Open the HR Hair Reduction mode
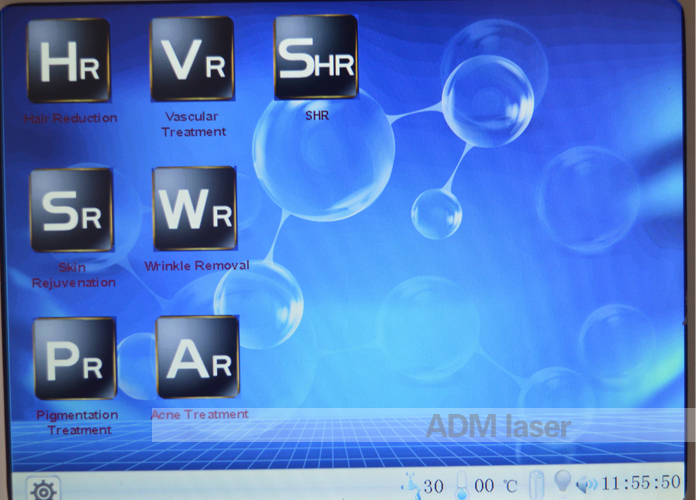The width and height of the screenshot is (700, 500). tap(69, 60)
